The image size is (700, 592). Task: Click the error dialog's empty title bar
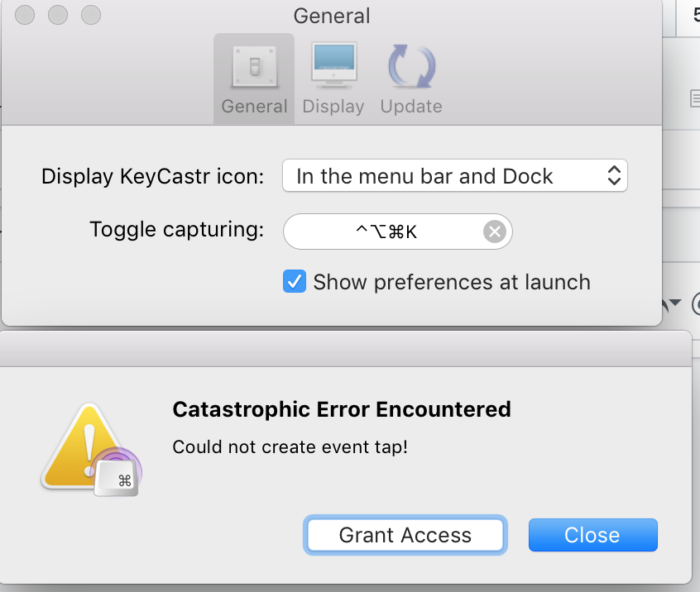346,349
